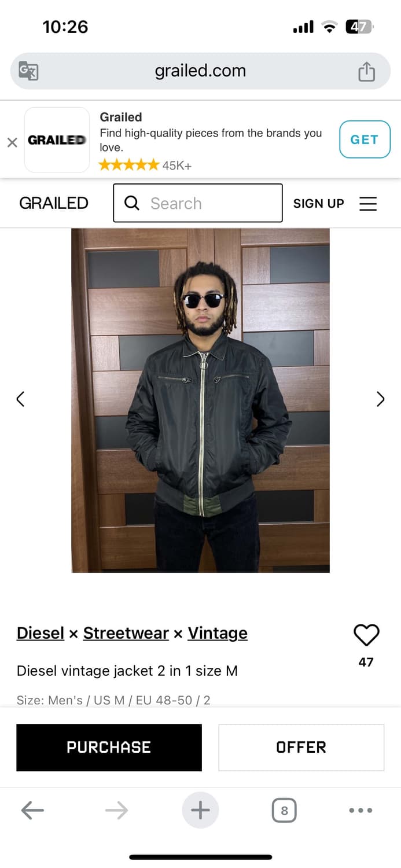401x868 pixels.
Task: Open the Diesel designer link
Action: (x=41, y=633)
